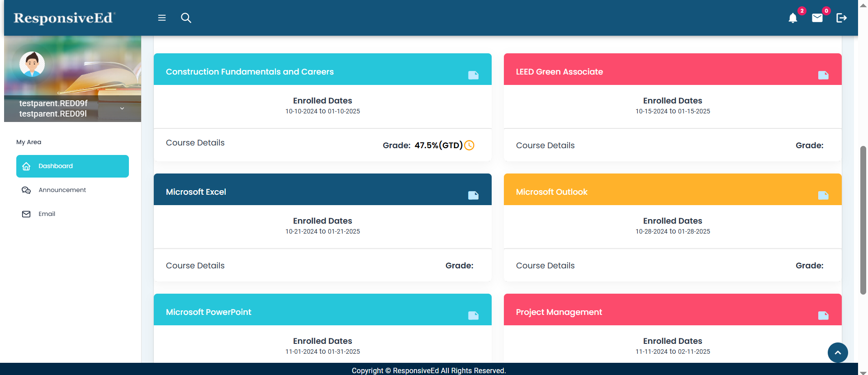Click the Microsoft Outlook card note icon
Viewport: 868px width, 375px height.
(x=823, y=195)
